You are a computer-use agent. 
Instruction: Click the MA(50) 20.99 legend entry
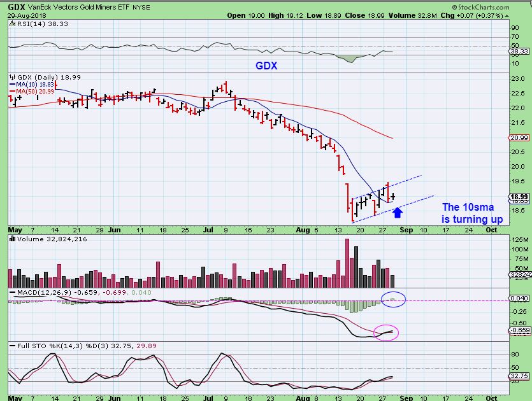click(x=32, y=92)
